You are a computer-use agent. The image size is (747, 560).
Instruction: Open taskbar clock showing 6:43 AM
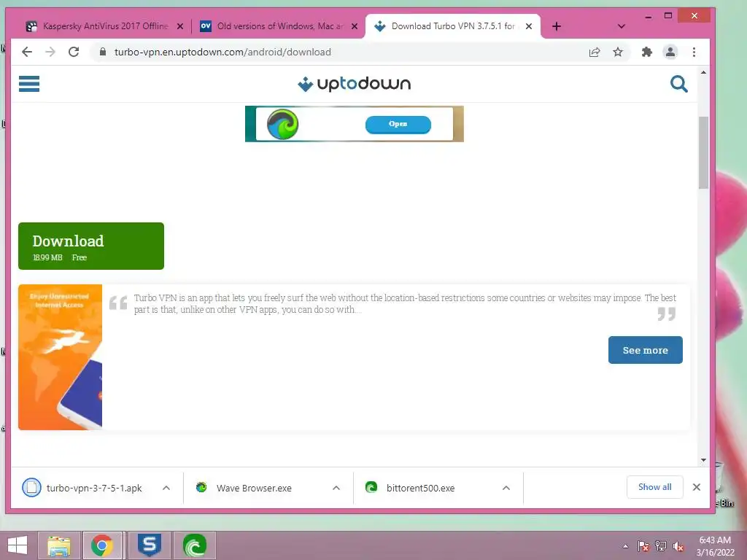click(x=715, y=546)
